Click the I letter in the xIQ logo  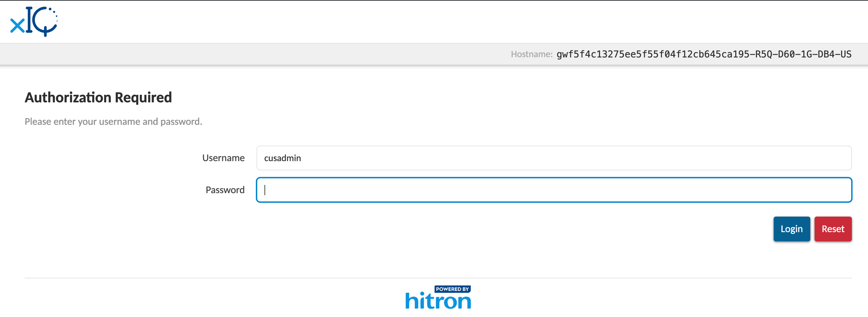tap(29, 19)
